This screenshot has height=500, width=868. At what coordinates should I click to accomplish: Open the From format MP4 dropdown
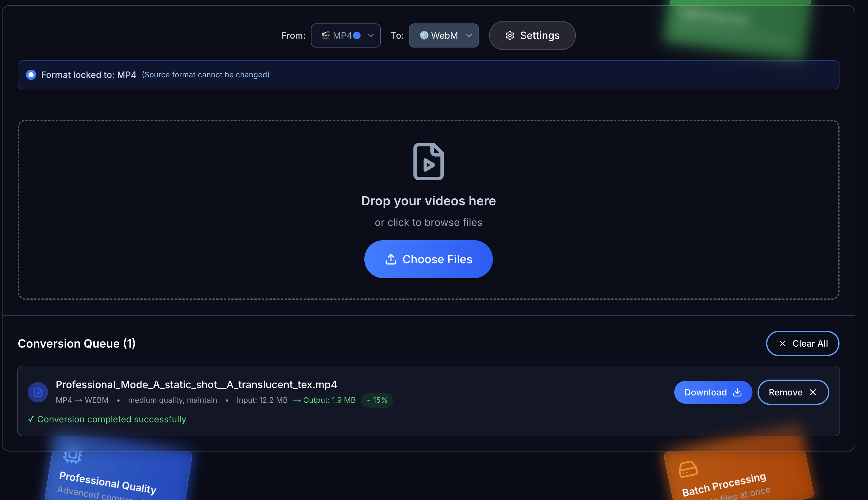[345, 35]
